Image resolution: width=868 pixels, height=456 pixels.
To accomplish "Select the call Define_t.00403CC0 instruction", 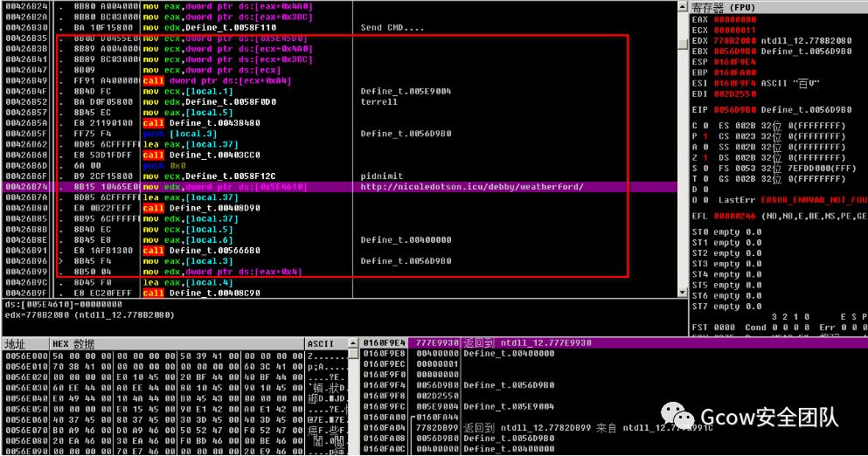I will tap(202, 155).
